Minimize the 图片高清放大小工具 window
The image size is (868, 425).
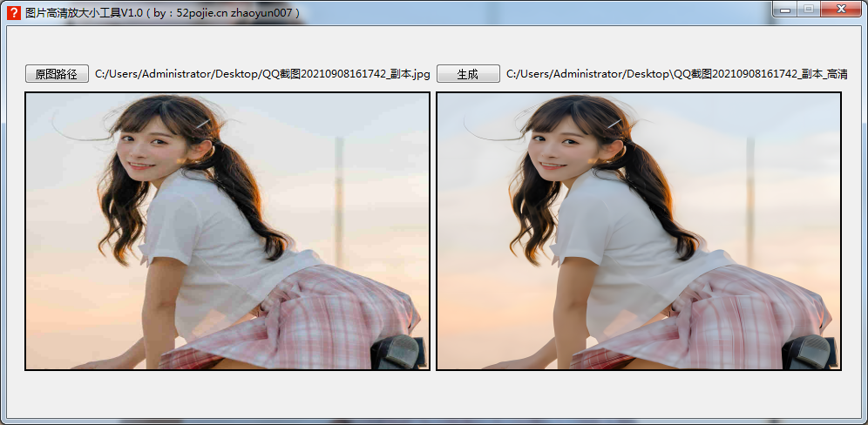[785, 9]
